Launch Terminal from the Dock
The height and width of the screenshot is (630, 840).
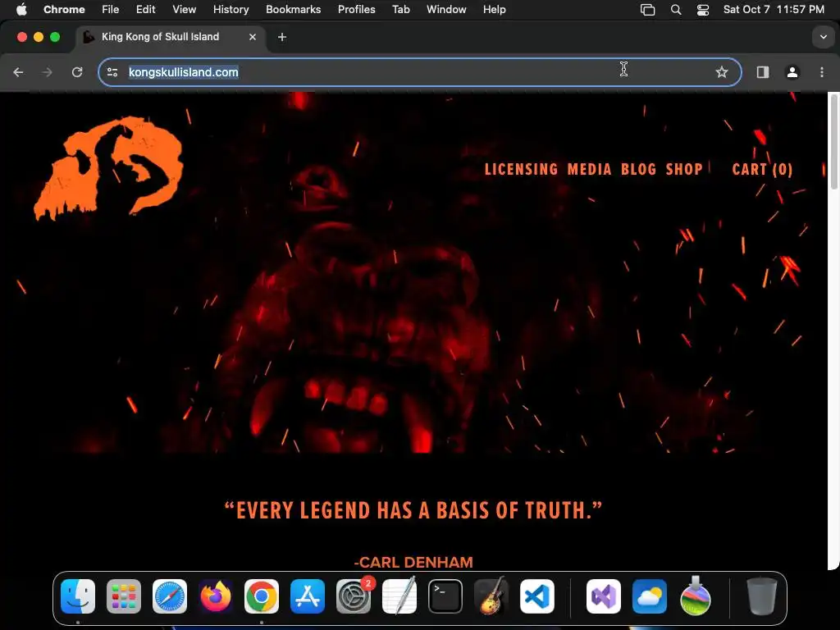coord(445,596)
